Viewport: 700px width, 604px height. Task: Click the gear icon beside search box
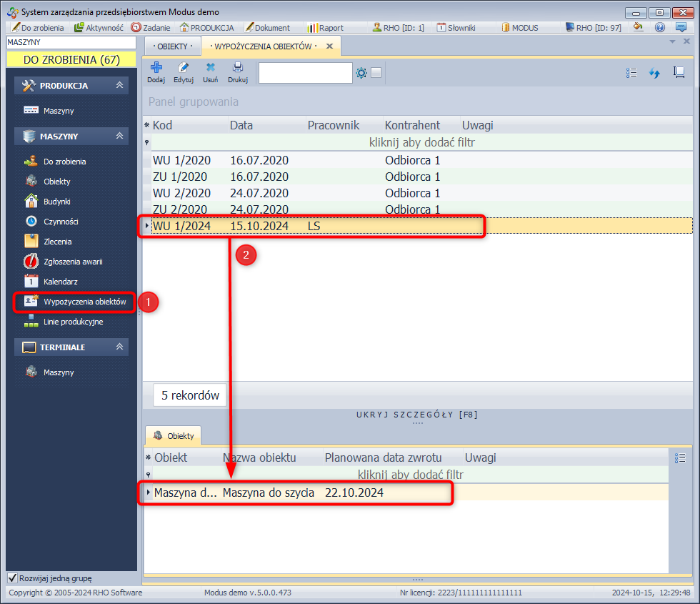(361, 73)
